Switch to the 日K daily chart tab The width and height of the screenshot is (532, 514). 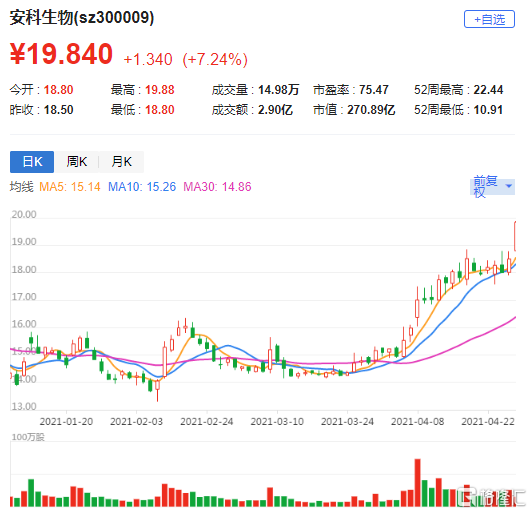[x=32, y=162]
